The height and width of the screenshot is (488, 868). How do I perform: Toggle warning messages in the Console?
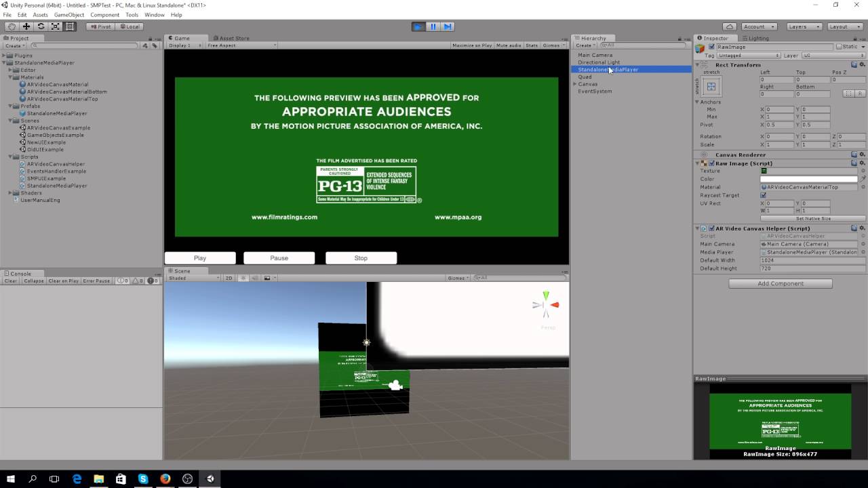pyautogui.click(x=138, y=281)
